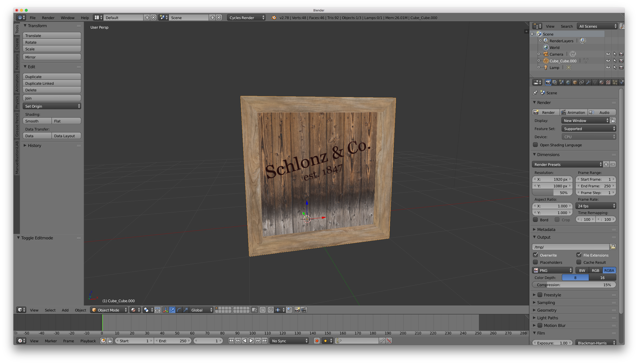
Task: Click the World properties icon in outliner
Action: coord(546,47)
